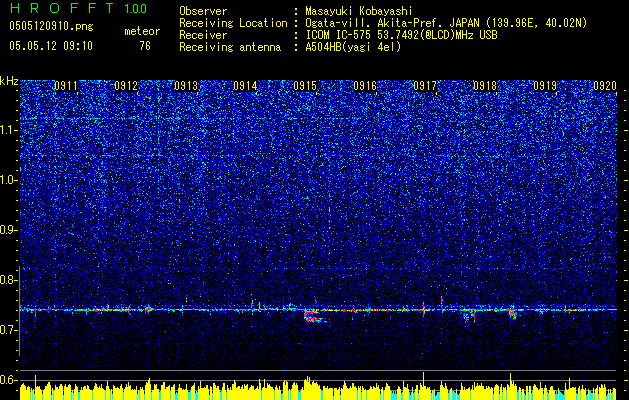
Task: Click the meteor label
Action: [x=142, y=31]
